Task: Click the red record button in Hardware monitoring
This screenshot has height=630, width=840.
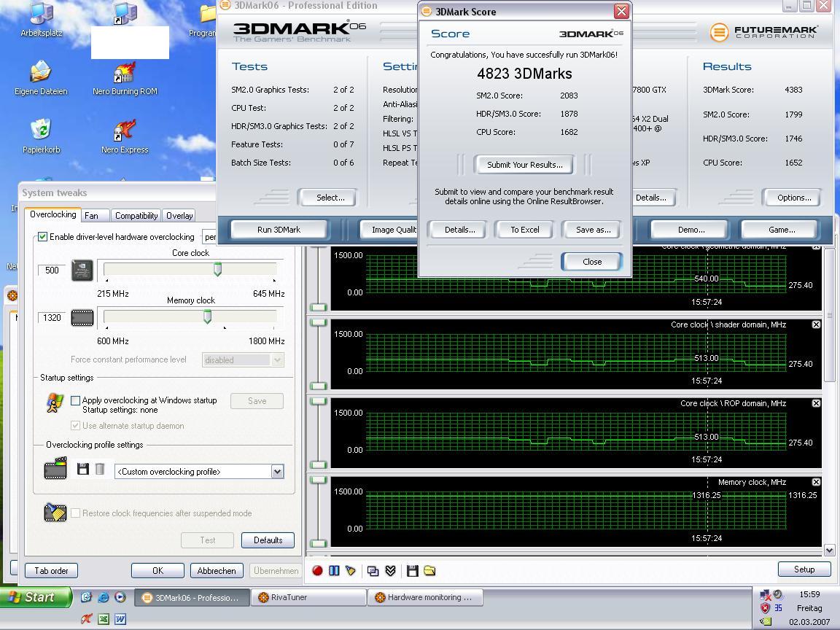Action: [x=317, y=571]
